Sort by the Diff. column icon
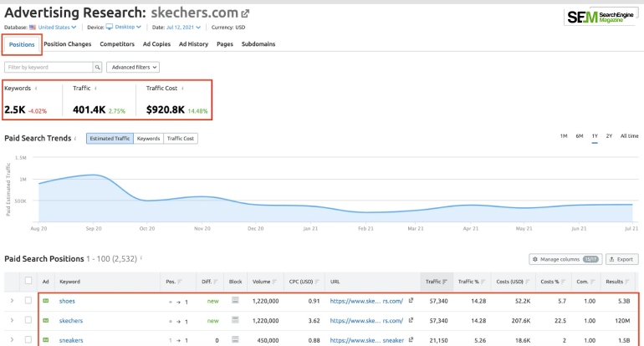 tap(216, 282)
